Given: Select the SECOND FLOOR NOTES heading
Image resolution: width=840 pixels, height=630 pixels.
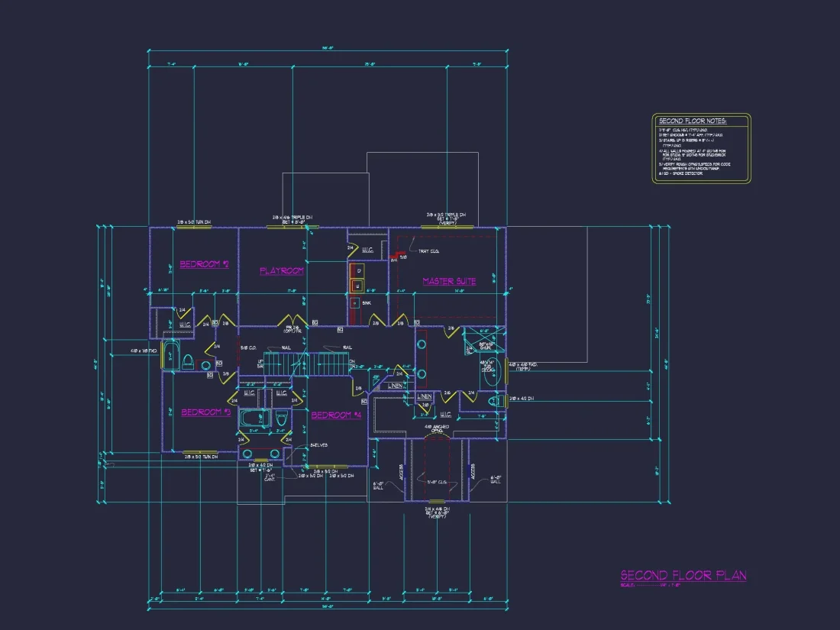Looking at the screenshot, I should [693, 121].
